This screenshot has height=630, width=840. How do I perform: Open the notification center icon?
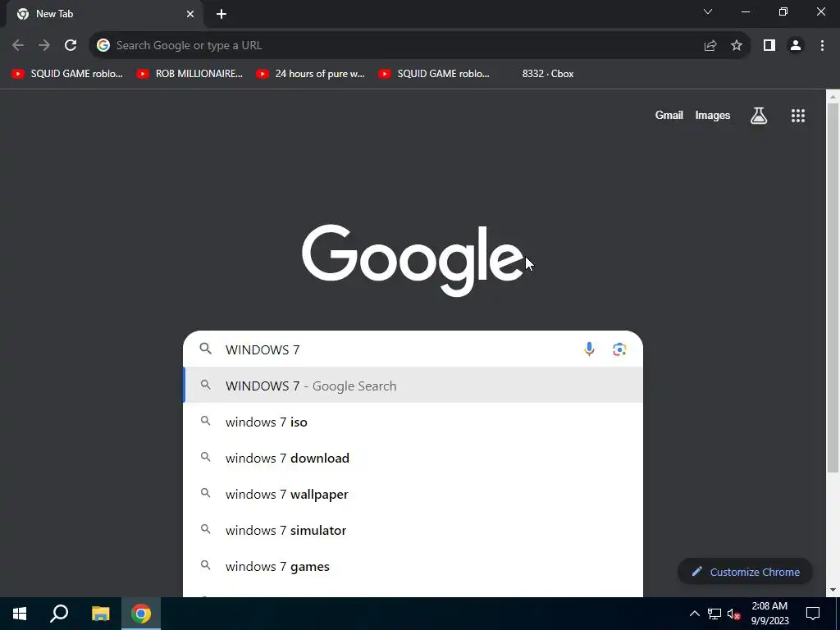813,614
